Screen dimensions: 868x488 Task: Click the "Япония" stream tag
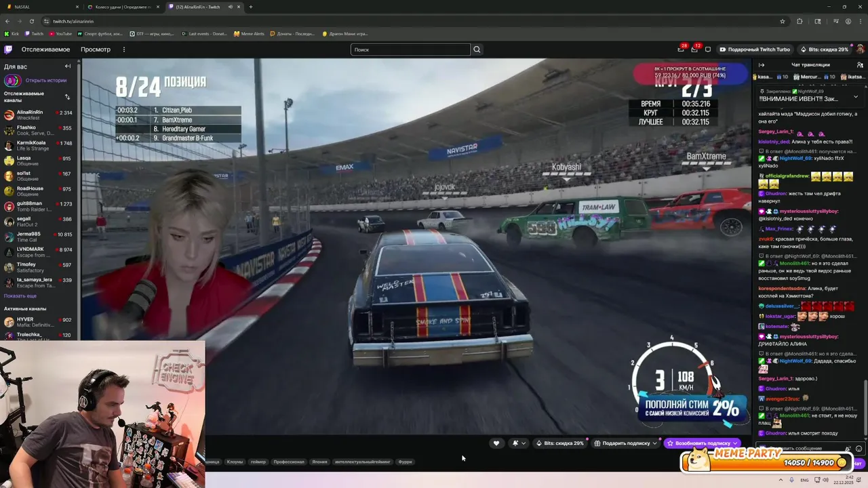[319, 462]
